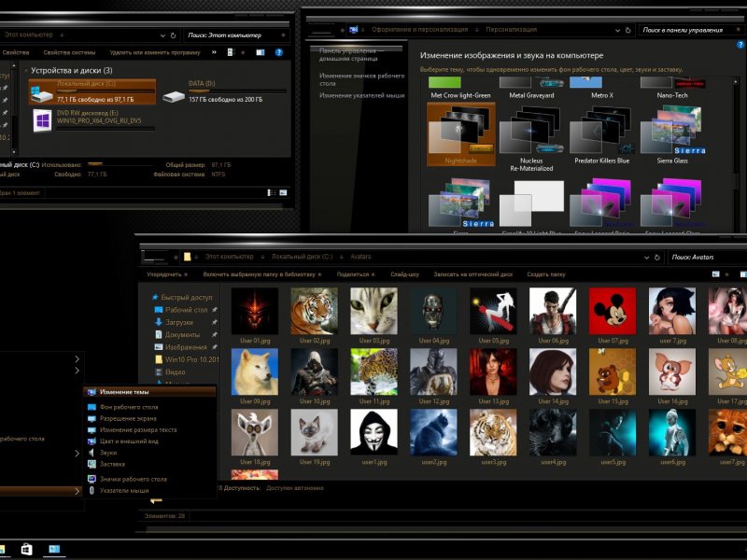Open Desktop folder in Quick access sidebar

[x=186, y=310]
